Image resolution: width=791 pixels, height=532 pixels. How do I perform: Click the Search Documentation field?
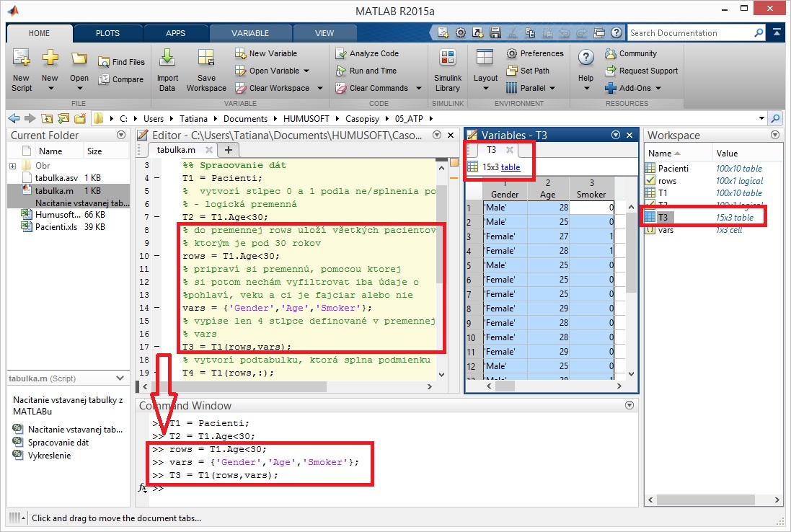[x=691, y=32]
